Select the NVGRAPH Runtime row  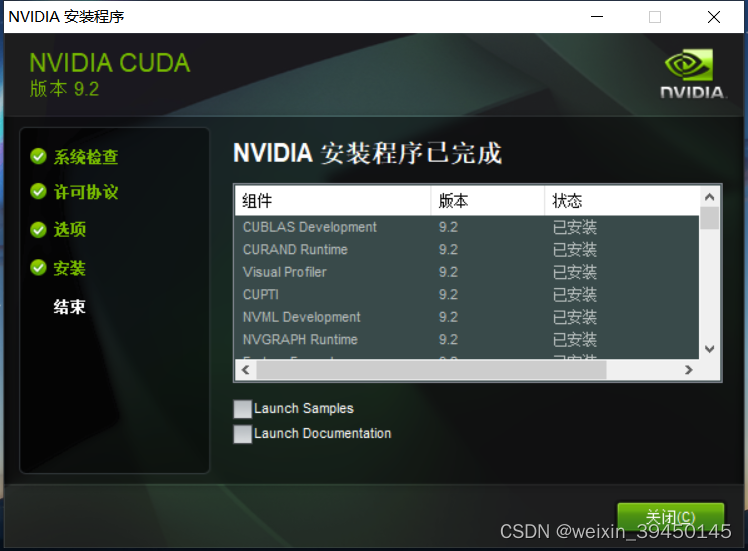point(468,339)
